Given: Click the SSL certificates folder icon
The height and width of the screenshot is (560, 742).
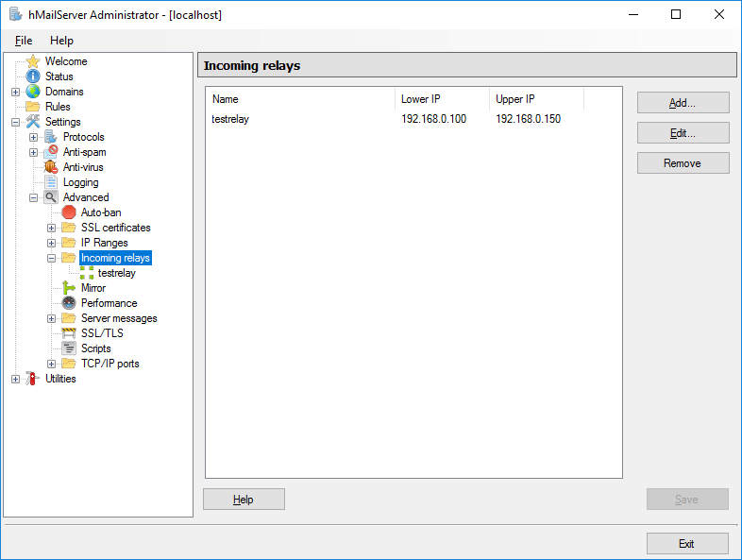Looking at the screenshot, I should point(69,228).
